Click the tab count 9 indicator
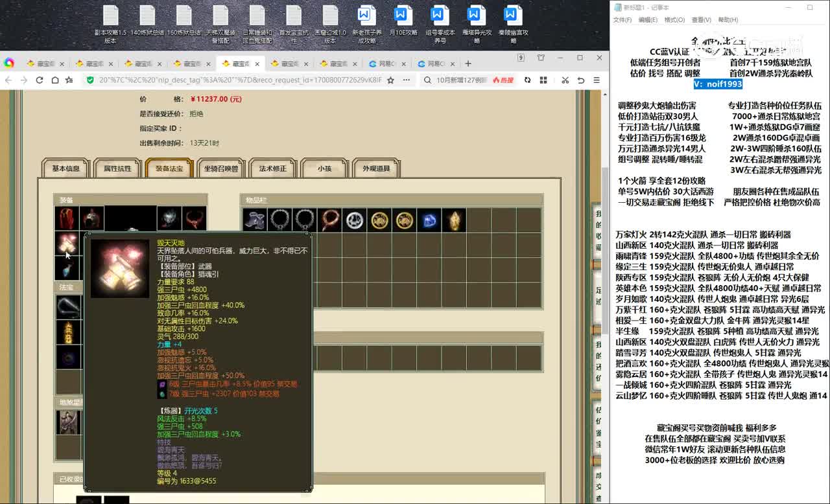This screenshot has width=830, height=504. [x=521, y=58]
